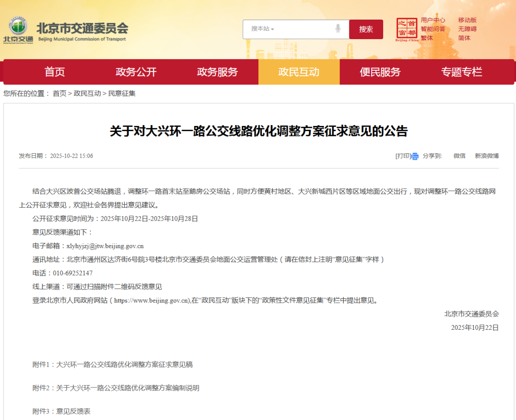
Task: Open the 政务公开 menu
Action: pos(136,72)
